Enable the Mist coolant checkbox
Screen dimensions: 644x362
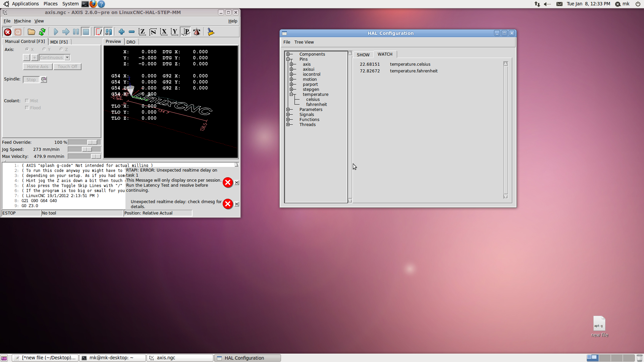pos(27,101)
